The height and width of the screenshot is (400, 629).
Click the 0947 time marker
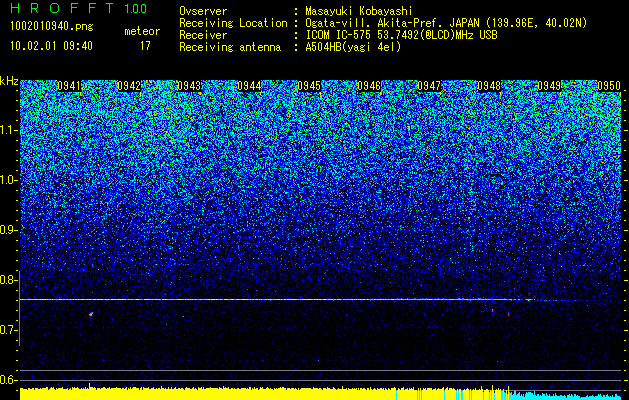(x=429, y=86)
